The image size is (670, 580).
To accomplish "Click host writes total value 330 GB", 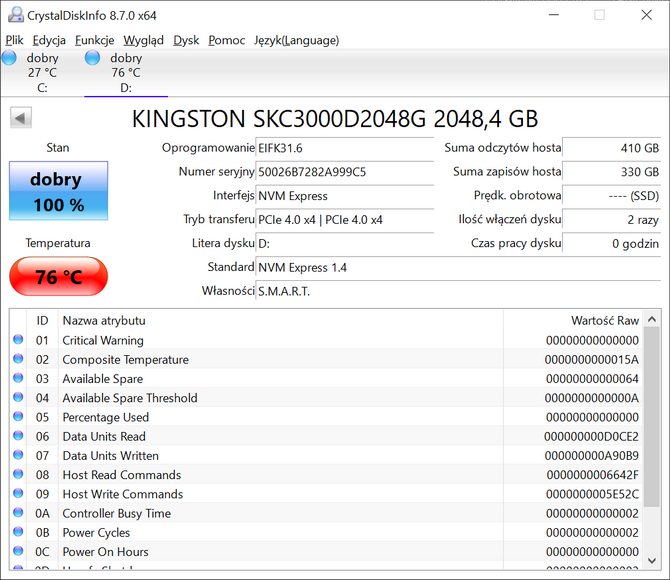I will click(611, 172).
